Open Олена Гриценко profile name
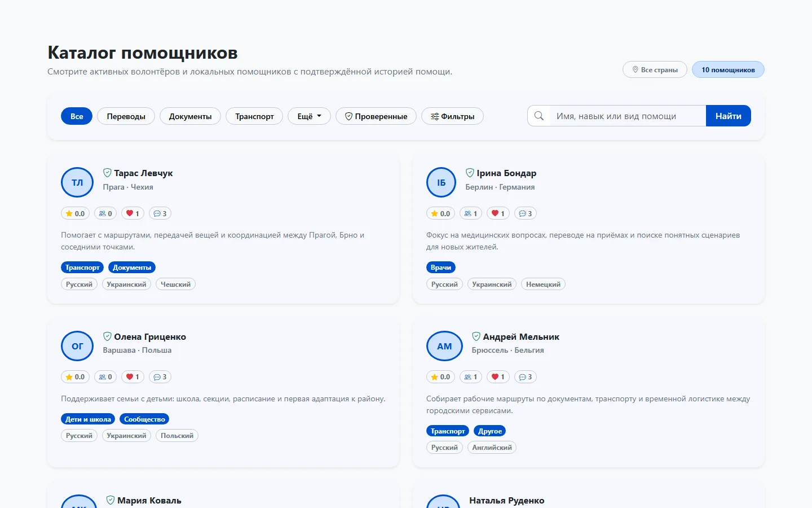 150,336
